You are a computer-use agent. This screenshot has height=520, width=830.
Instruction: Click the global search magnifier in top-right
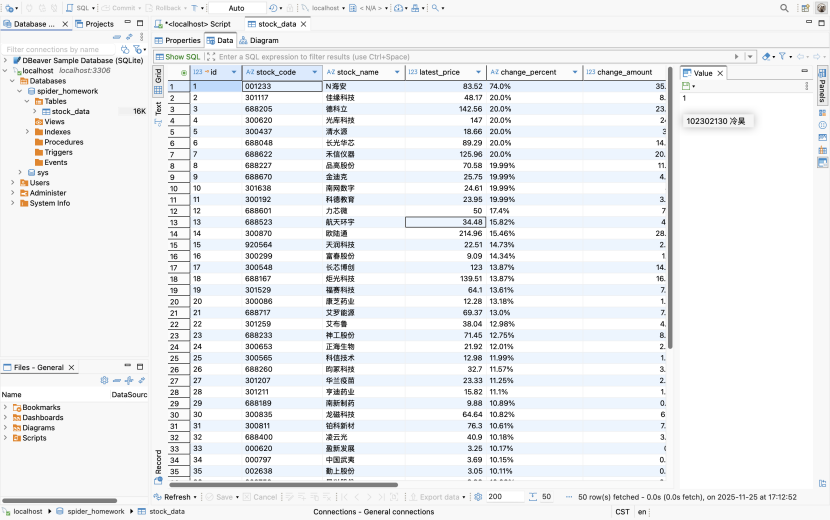tap(784, 8)
